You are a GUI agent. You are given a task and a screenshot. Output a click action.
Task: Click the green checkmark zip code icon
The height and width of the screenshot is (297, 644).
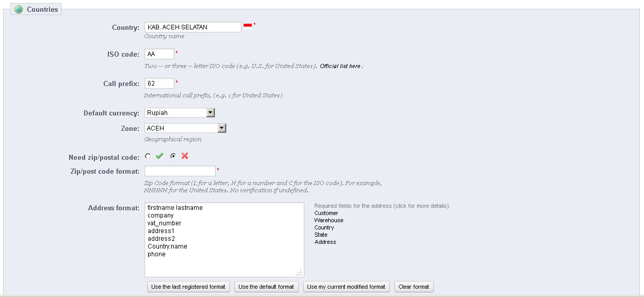[159, 156]
